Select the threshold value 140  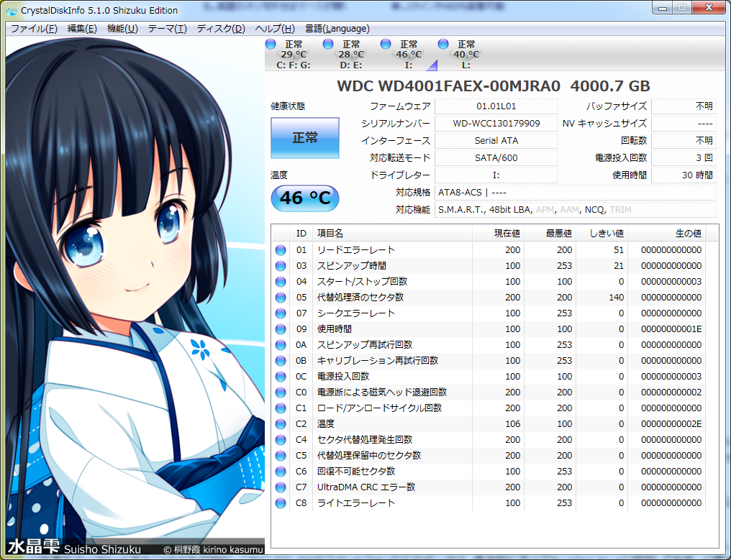(x=616, y=298)
